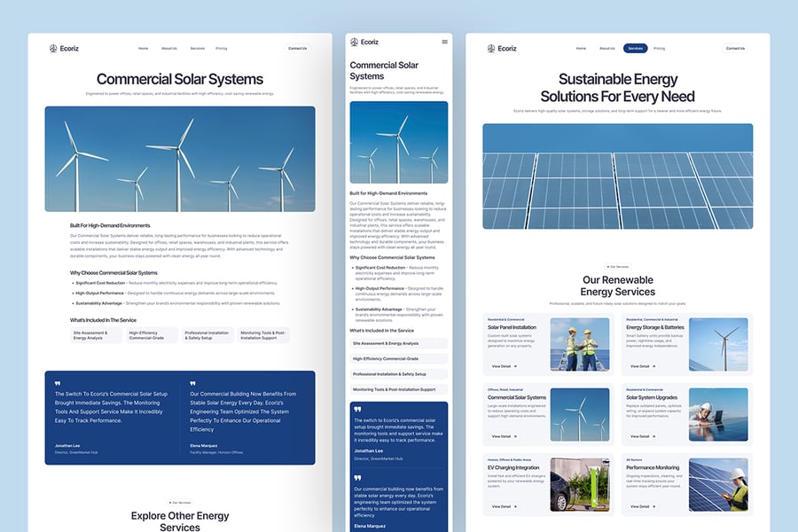Open Home in Commercial Solar desktop page nav
The width and height of the screenshot is (798, 532).
(143, 49)
